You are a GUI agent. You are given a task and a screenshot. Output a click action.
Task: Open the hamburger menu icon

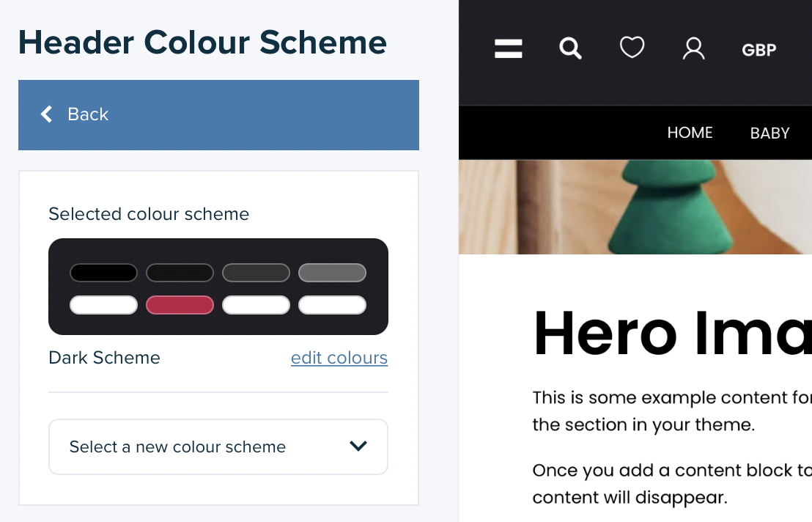click(x=508, y=49)
